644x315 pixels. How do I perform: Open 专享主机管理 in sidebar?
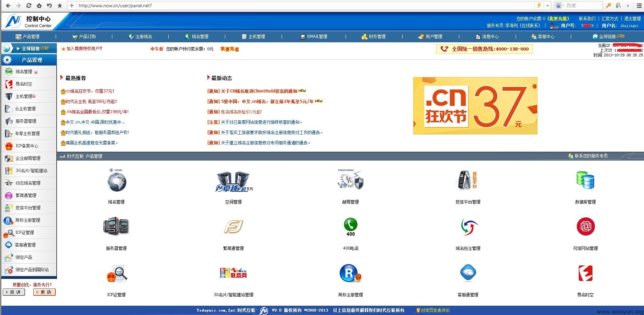[29, 133]
